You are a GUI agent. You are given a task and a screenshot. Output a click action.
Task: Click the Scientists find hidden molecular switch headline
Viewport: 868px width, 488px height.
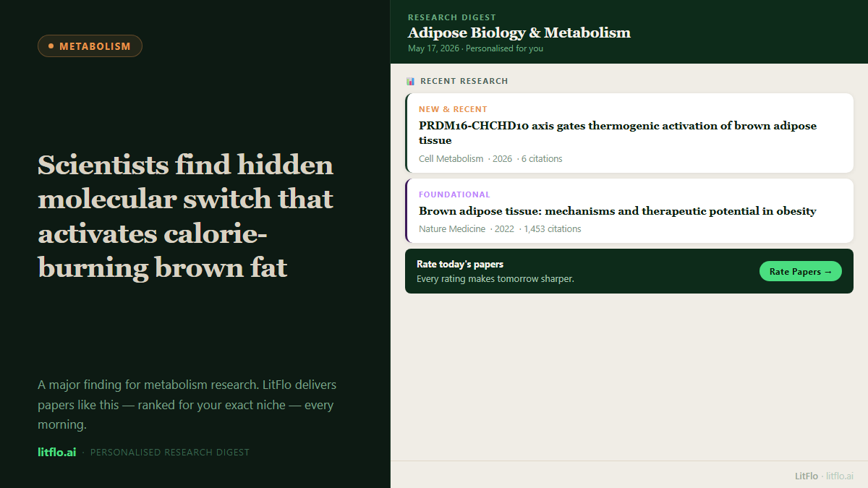(x=186, y=216)
